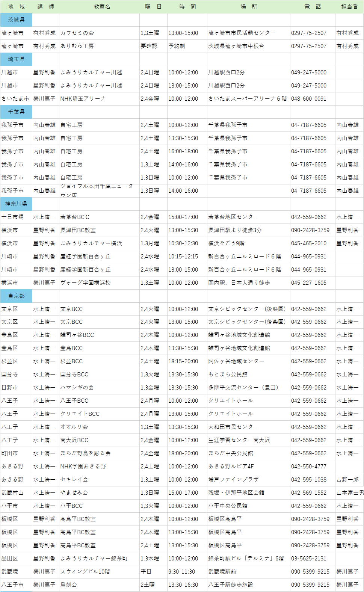Select the ありむら工房 classroom cell
Screen dimensions: 364x592
pyautogui.click(x=77, y=46)
